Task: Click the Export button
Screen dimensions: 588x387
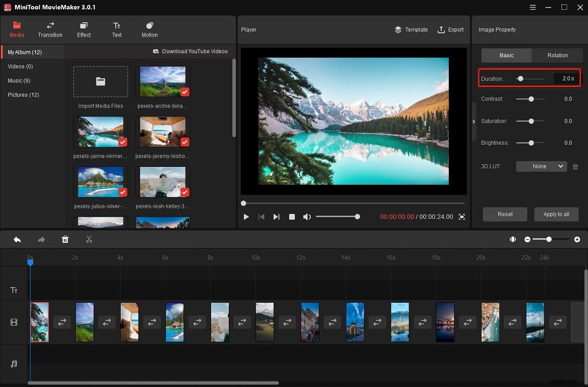Action: click(x=451, y=29)
